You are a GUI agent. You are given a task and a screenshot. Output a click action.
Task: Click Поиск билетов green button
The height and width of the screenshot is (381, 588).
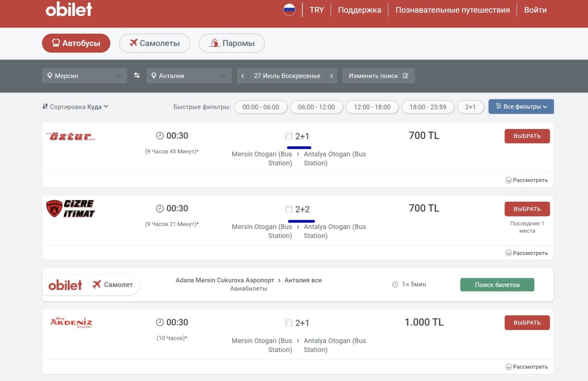497,285
